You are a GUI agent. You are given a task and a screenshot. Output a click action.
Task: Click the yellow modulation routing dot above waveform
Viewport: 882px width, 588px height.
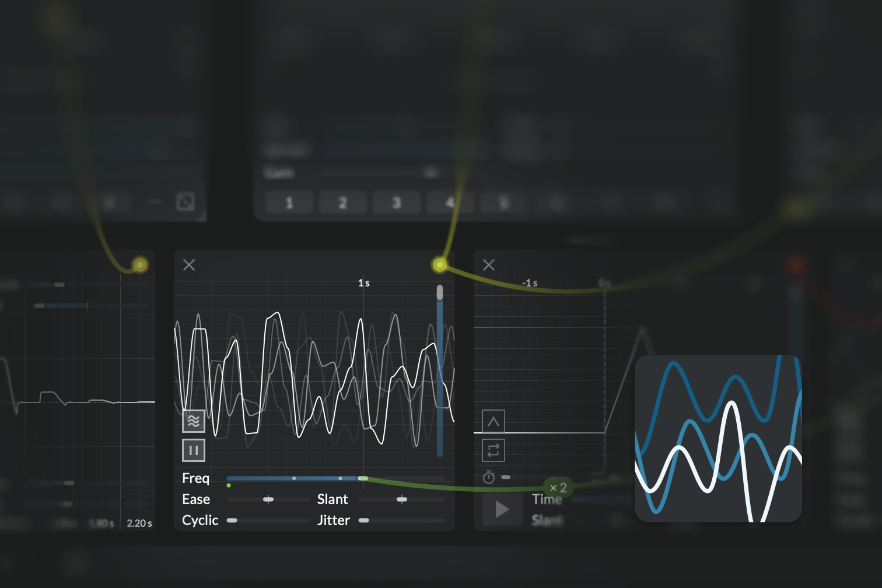[x=440, y=265]
